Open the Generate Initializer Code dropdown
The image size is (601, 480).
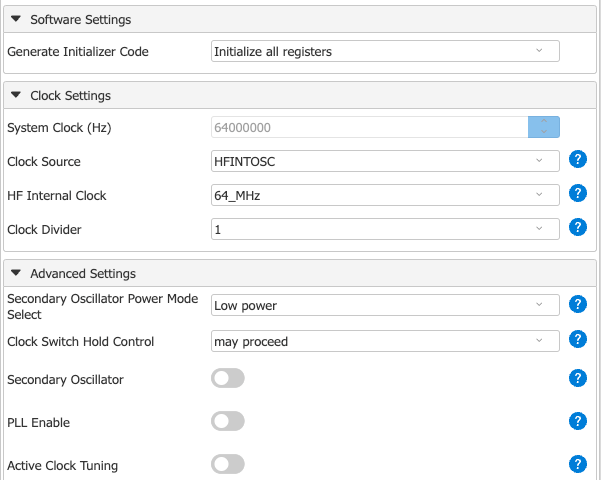(x=385, y=51)
